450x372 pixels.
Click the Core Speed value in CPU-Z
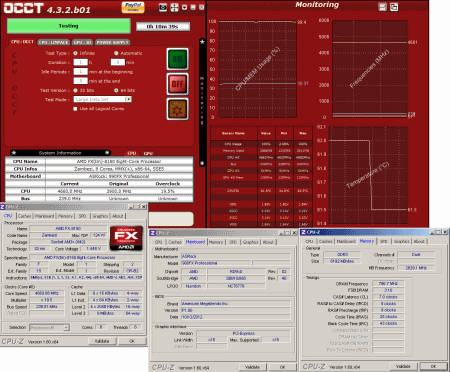(x=47, y=293)
